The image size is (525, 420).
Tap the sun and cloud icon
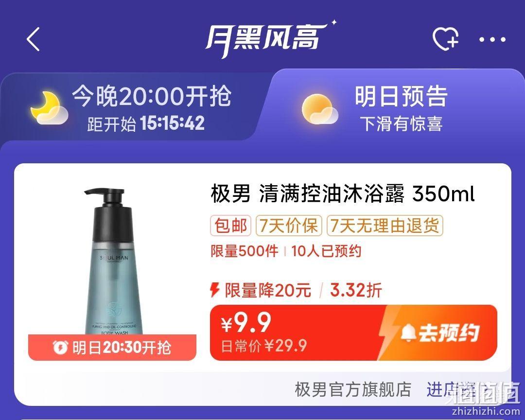[x=319, y=109]
